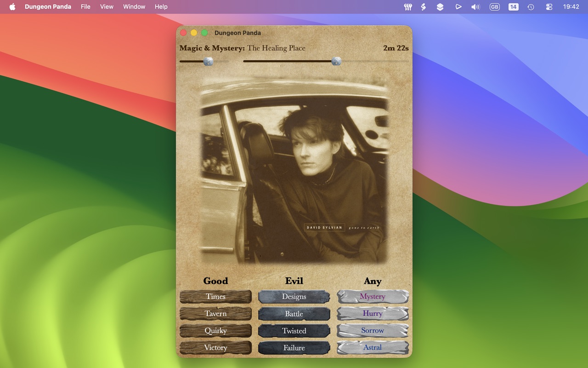This screenshot has height=368, width=588.
Task: Open the View menu
Action: point(107,7)
